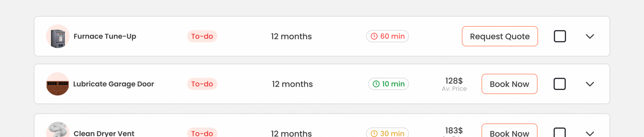Click the Lubricate Garage Door To-do badge
Viewport: 644px width, 137px height.
coord(202,84)
